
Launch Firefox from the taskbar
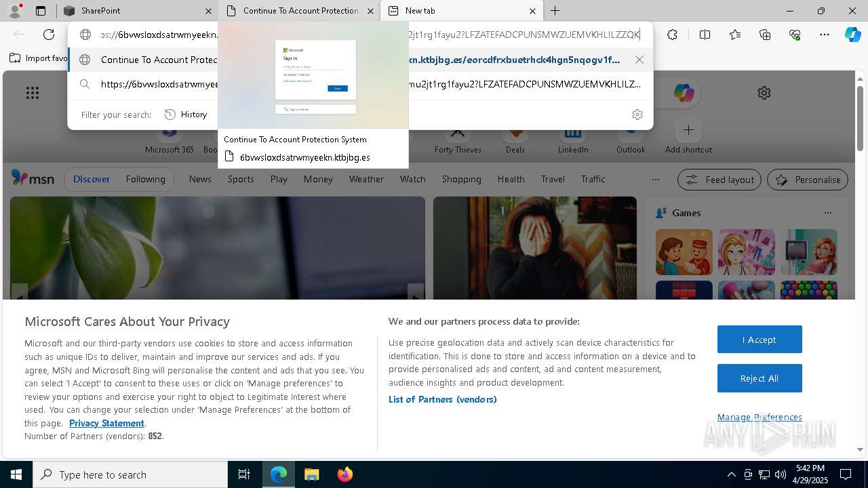[344, 474]
